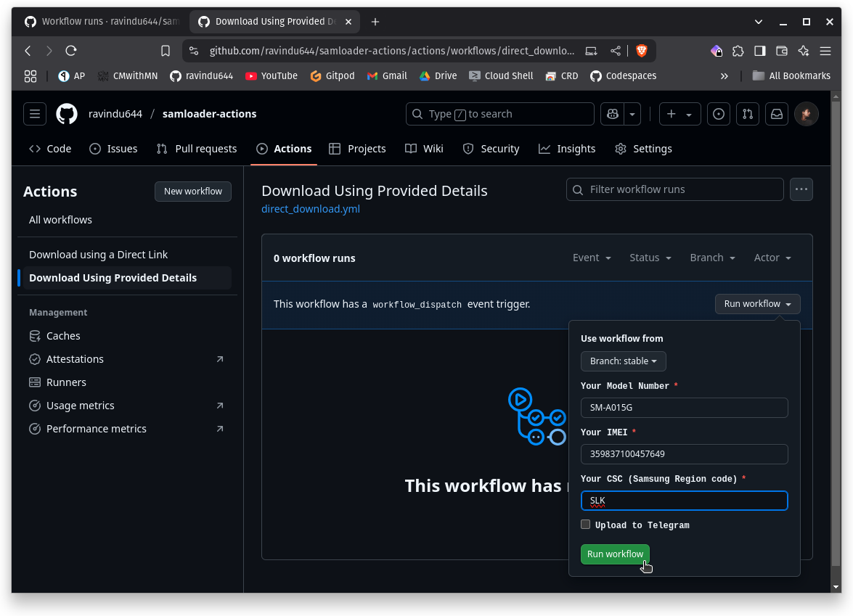
Task: Open Usage metrics in sidebar
Action: [x=125, y=406]
